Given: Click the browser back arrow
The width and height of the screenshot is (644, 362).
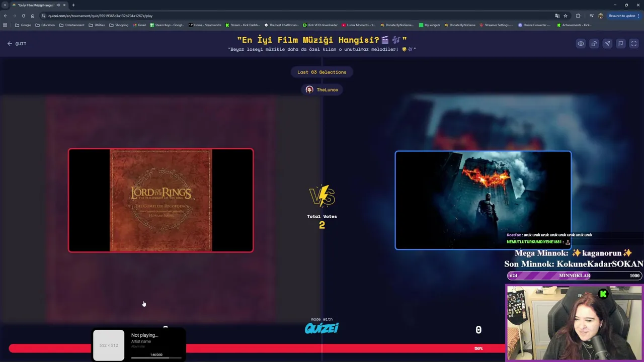Looking at the screenshot, I should 6,16.
